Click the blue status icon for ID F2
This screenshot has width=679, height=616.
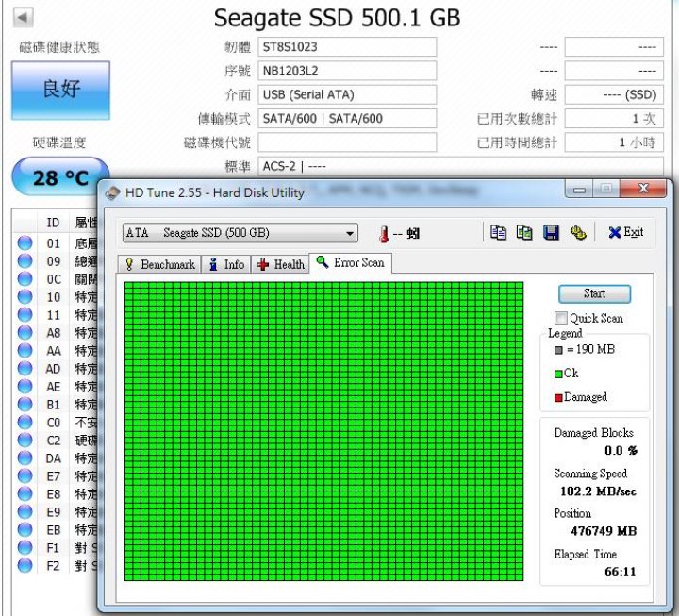[x=25, y=565]
